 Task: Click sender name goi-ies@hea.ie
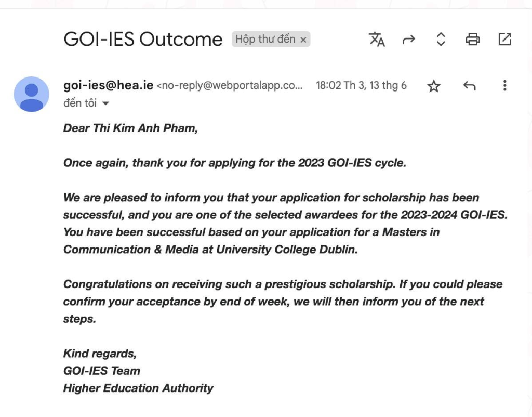coord(108,85)
